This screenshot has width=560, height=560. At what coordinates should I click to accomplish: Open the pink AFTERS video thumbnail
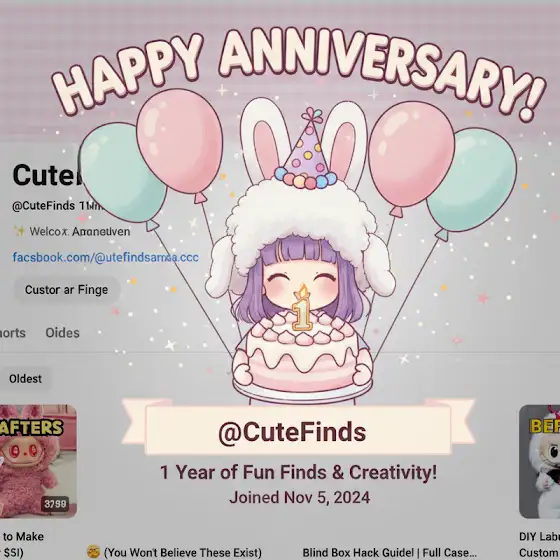click(x=38, y=461)
